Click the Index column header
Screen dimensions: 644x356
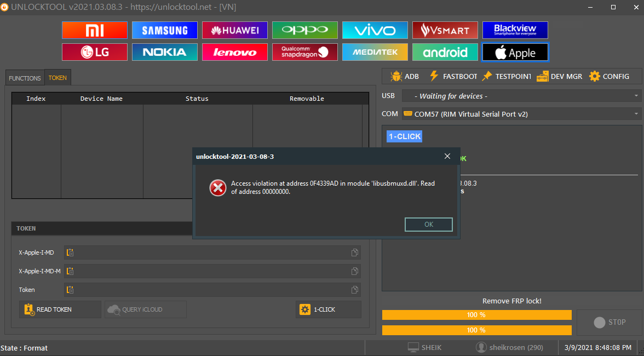click(36, 99)
